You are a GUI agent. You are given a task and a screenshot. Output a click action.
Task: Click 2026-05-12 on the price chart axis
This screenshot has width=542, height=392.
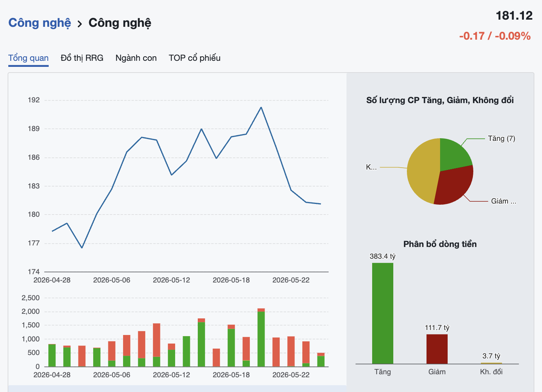pyautogui.click(x=171, y=280)
